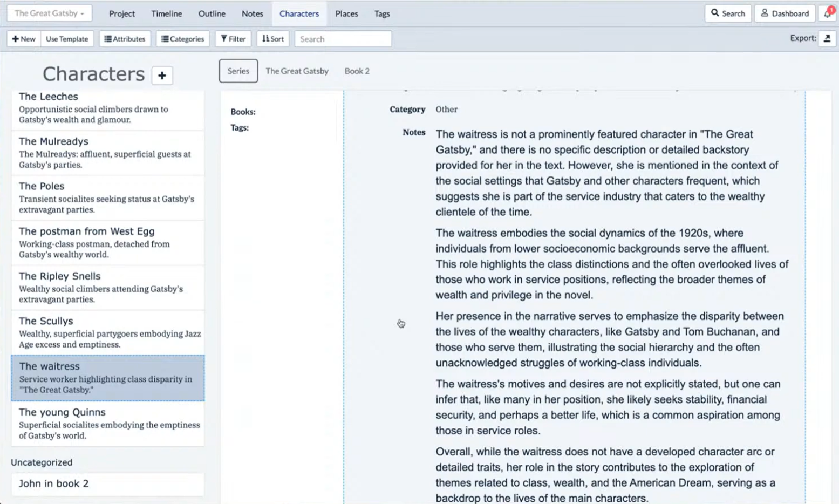This screenshot has height=504, width=839.
Task: Open the Filter funnel tool
Action: [x=233, y=39]
